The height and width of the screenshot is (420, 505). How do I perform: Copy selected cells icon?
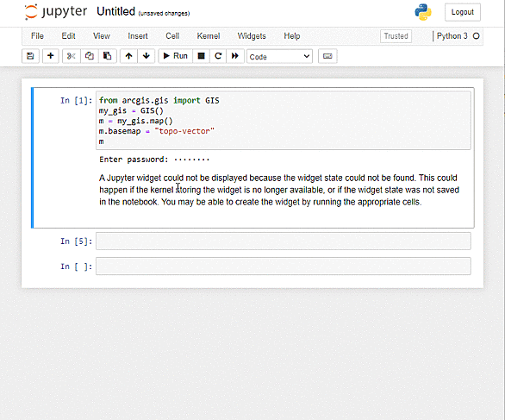[x=90, y=56]
